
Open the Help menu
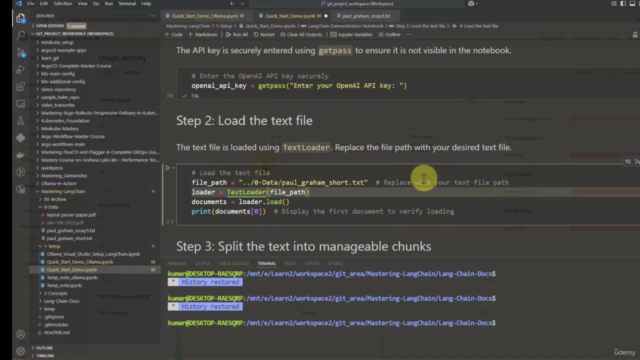tap(146, 4)
